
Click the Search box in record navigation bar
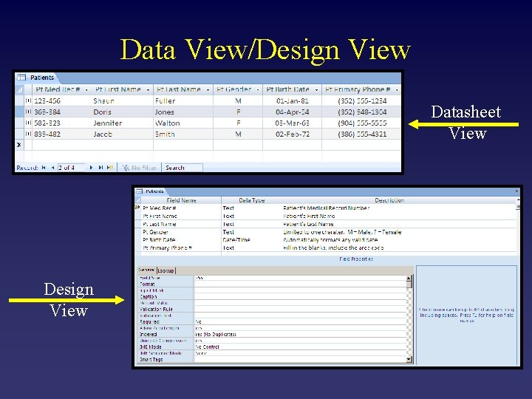click(x=183, y=168)
